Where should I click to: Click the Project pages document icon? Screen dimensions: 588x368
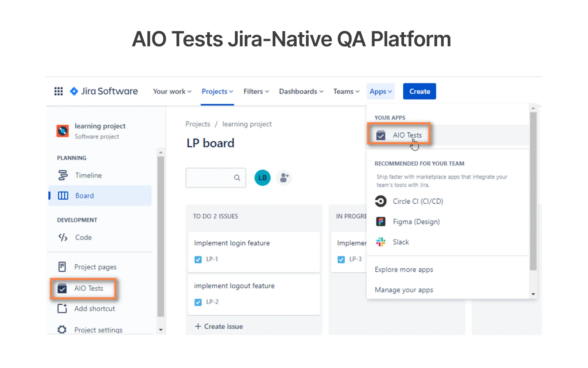tap(62, 267)
